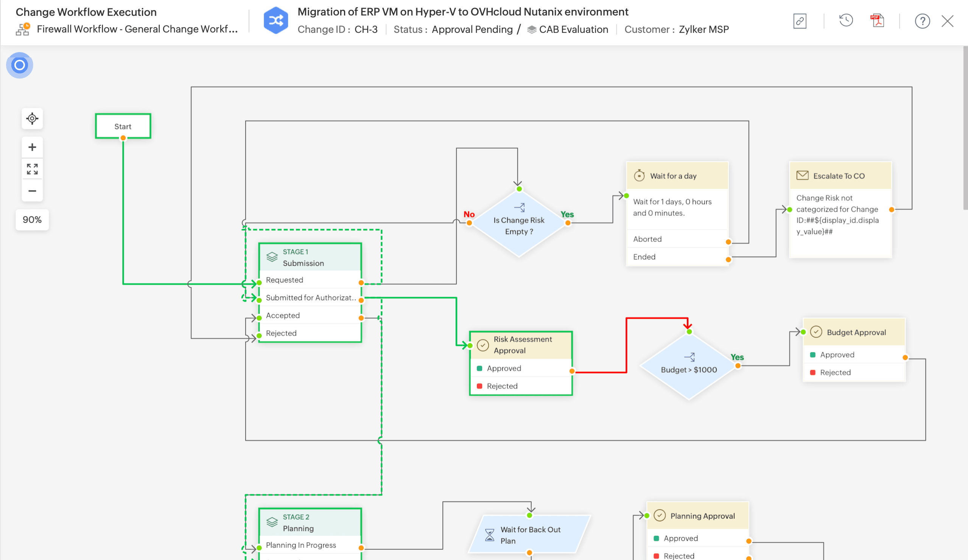
Task: Close the workflow execution view
Action: [x=947, y=21]
